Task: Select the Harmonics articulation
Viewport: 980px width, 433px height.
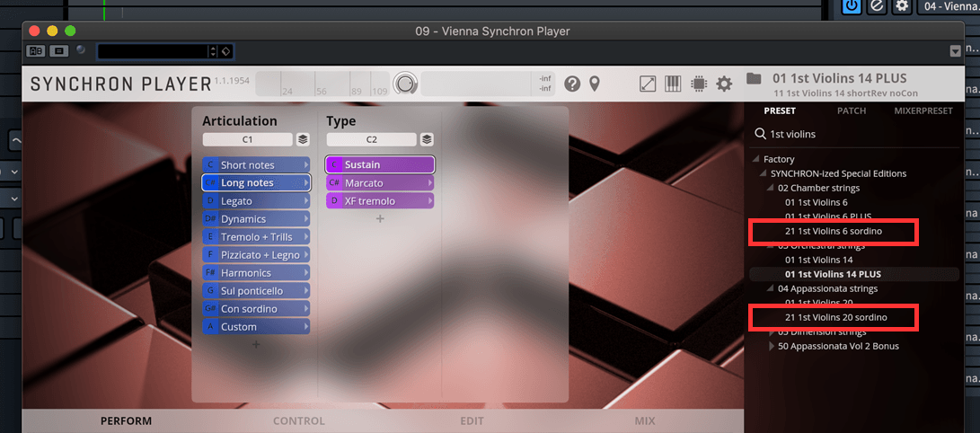Action: (256, 273)
